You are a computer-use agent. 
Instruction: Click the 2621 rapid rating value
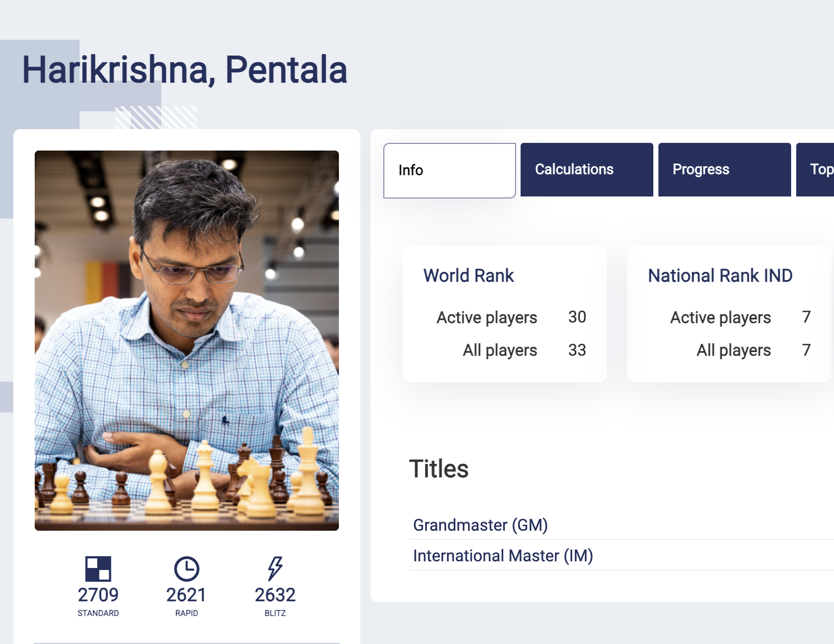coord(186,595)
